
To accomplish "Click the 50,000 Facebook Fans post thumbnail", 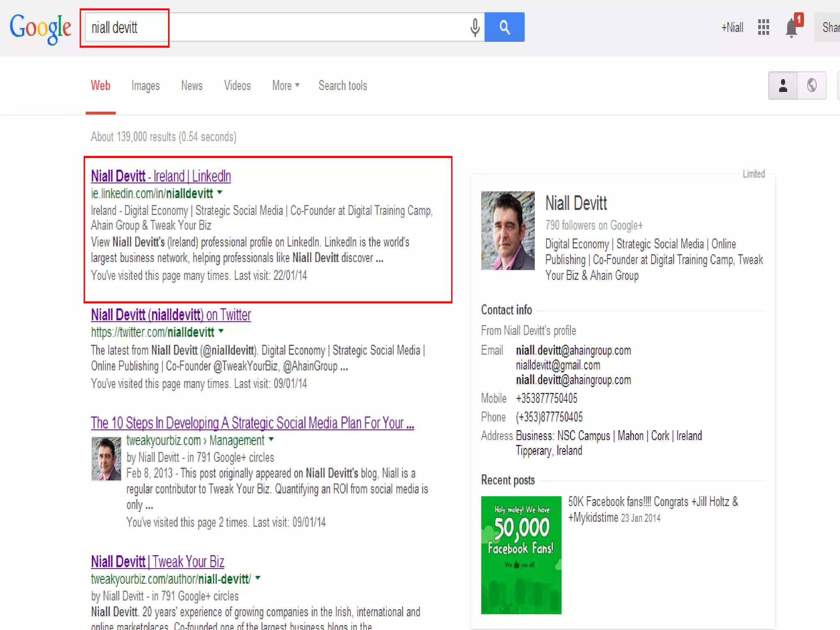I will 521,555.
